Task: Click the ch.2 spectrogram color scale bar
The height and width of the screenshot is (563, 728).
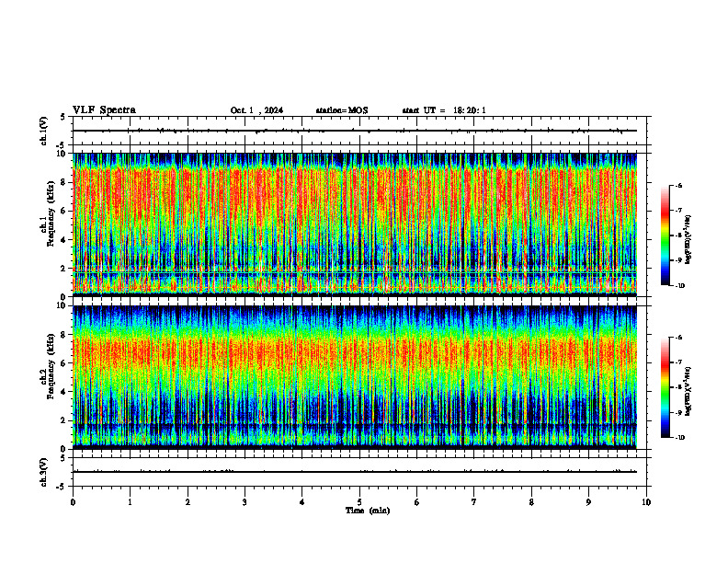Action: [665, 387]
